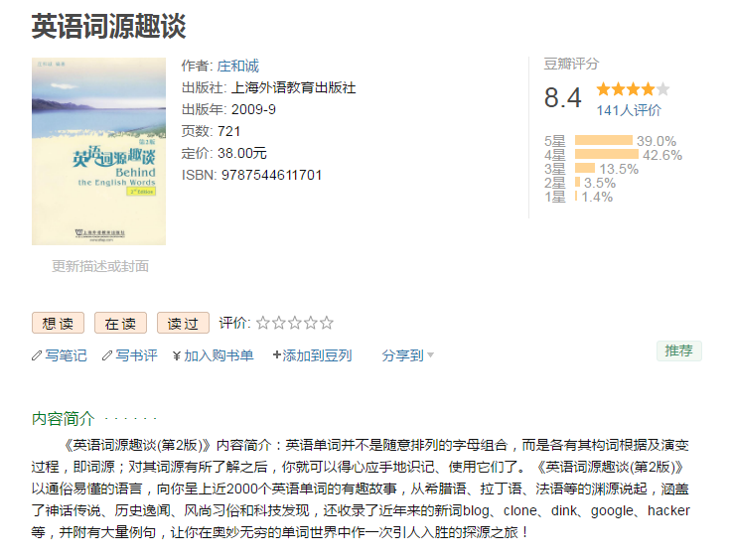Click the pencil icon beside 写笔记
The width and height of the screenshot is (731, 560).
pyautogui.click(x=37, y=355)
